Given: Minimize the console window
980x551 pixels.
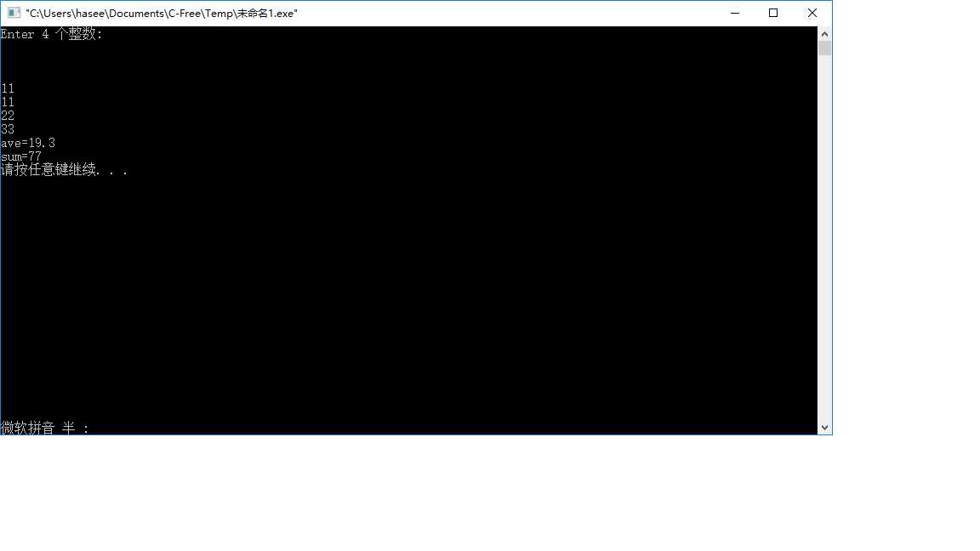Looking at the screenshot, I should click(735, 13).
